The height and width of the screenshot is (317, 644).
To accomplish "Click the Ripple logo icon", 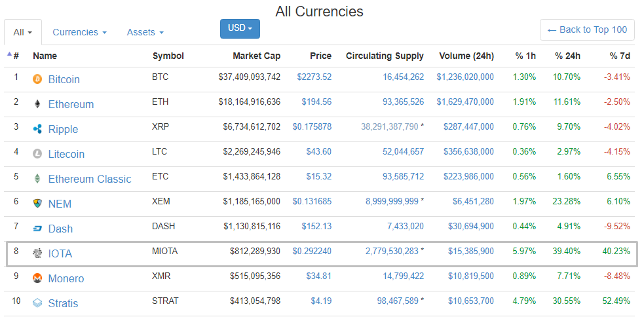I will tap(37, 129).
